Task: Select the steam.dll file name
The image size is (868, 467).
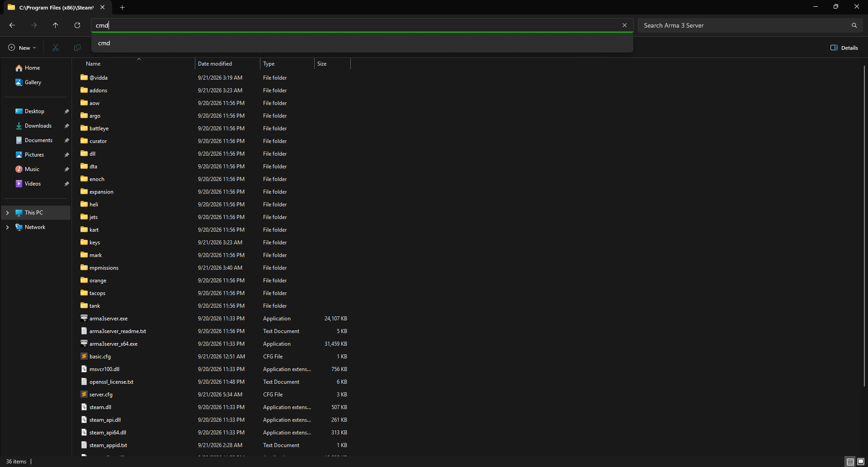Action: click(x=100, y=407)
